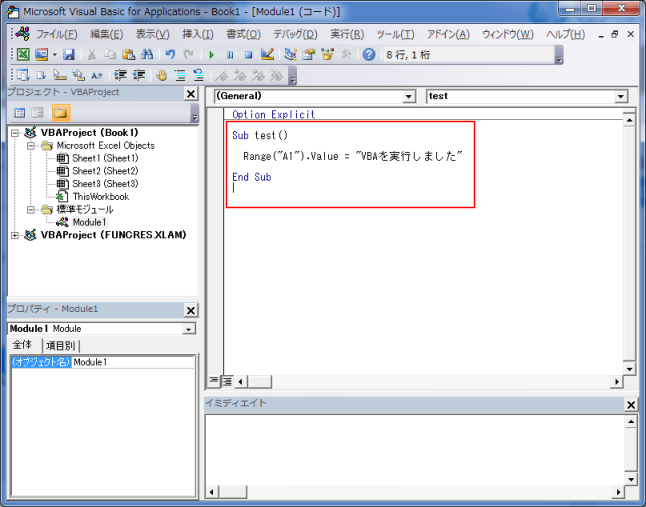Click the Undo arrow icon
This screenshot has width=646, height=507.
[x=170, y=54]
